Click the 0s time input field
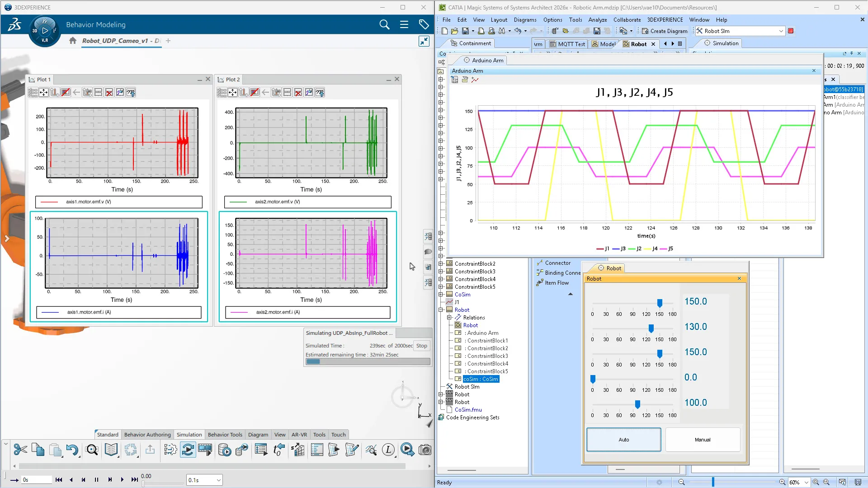Viewport: 868px width, 488px height. [36, 480]
